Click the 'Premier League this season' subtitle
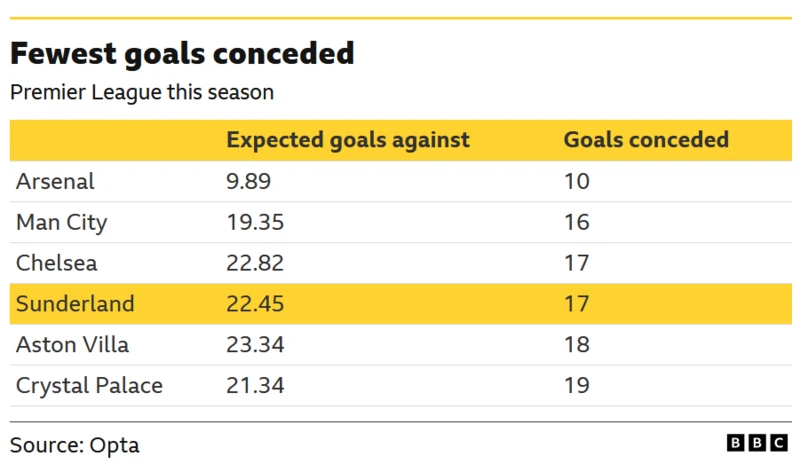 pyautogui.click(x=142, y=93)
